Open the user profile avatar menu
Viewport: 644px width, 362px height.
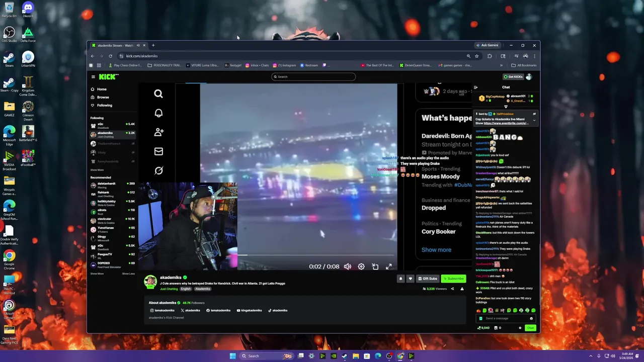(x=529, y=77)
